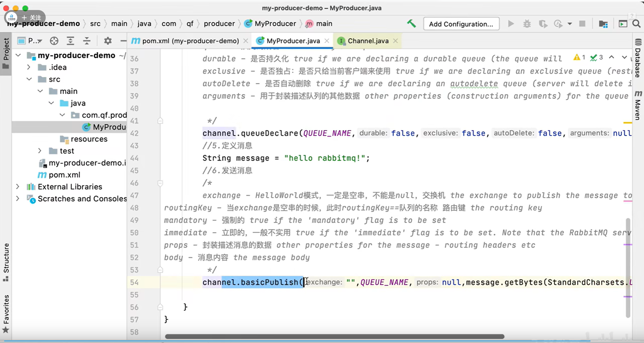Click the Build project hammer icon

coord(411,24)
